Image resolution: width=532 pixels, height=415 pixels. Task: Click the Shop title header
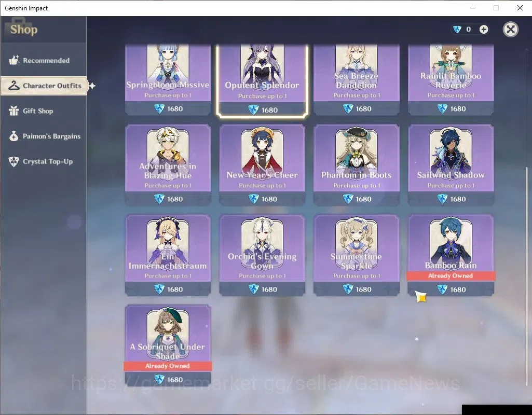24,30
